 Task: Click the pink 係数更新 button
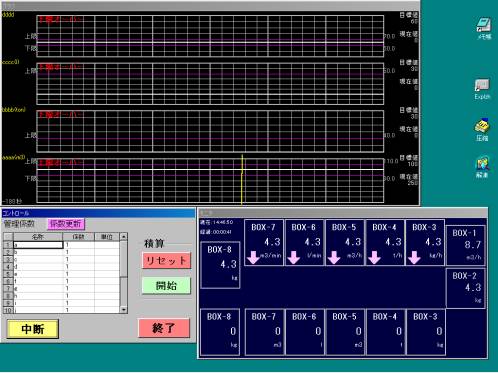click(66, 224)
